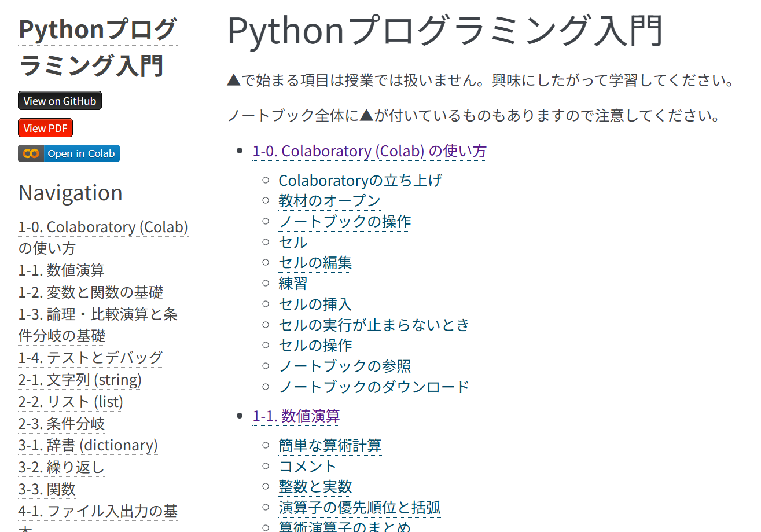
Task: Open 3-1. 辞書 (dictionary) in sidebar
Action: (88, 445)
